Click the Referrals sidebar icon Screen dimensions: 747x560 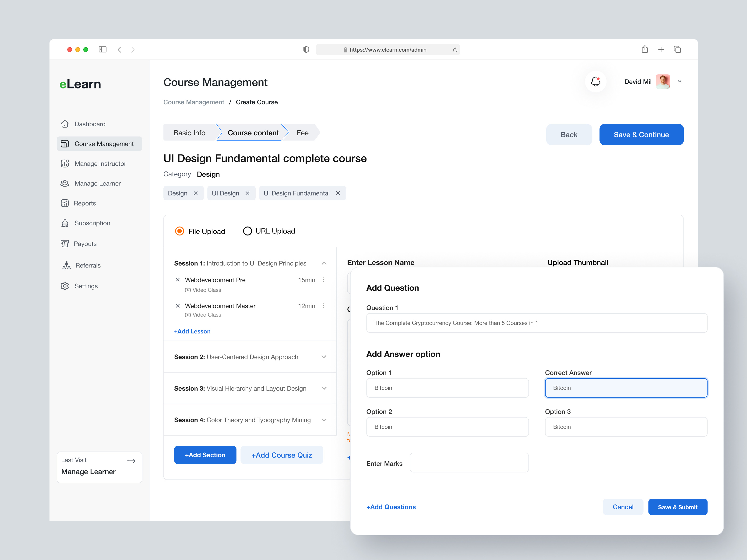point(66,265)
